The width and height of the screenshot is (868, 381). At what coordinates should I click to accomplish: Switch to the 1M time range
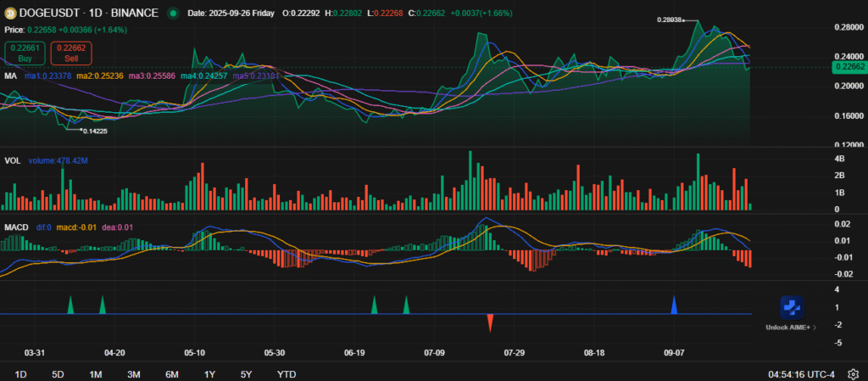[x=96, y=374]
